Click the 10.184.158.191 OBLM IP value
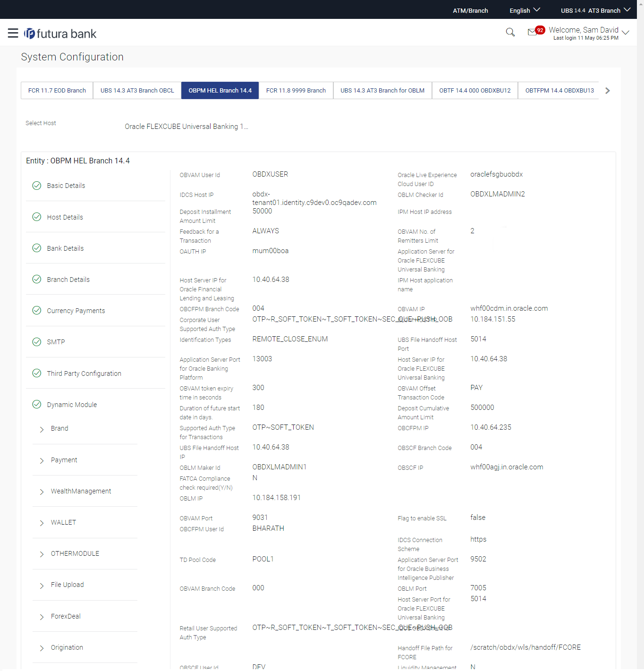644x671 pixels. coord(276,498)
